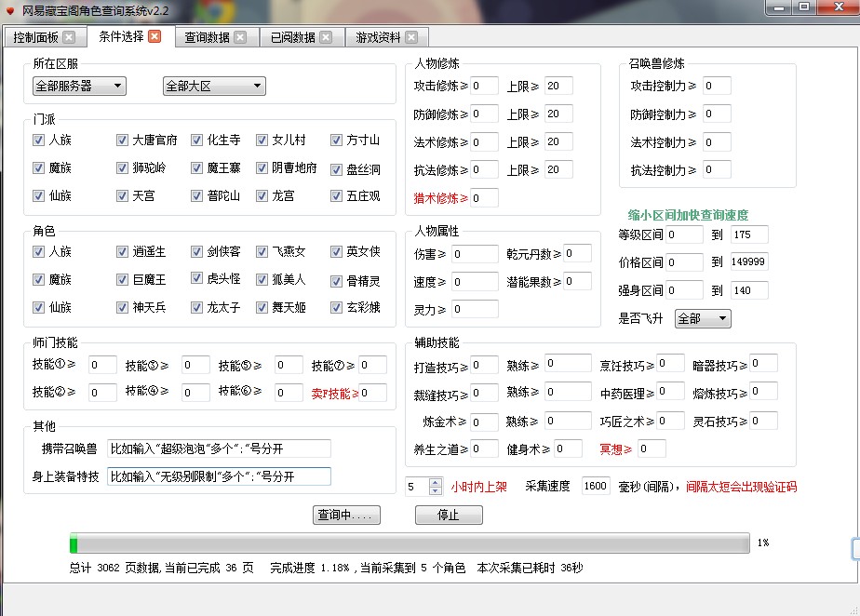
Task: Click the 冥想 input field
Action: 652,449
